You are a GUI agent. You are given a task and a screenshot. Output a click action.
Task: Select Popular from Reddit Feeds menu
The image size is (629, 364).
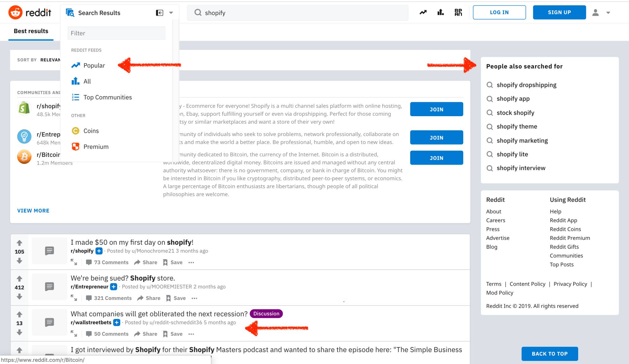[94, 65]
